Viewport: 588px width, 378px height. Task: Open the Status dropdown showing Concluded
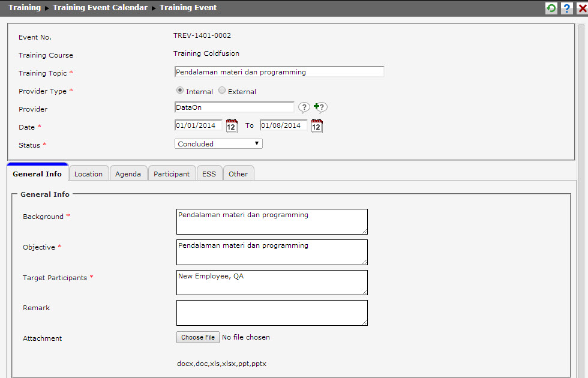(x=218, y=143)
